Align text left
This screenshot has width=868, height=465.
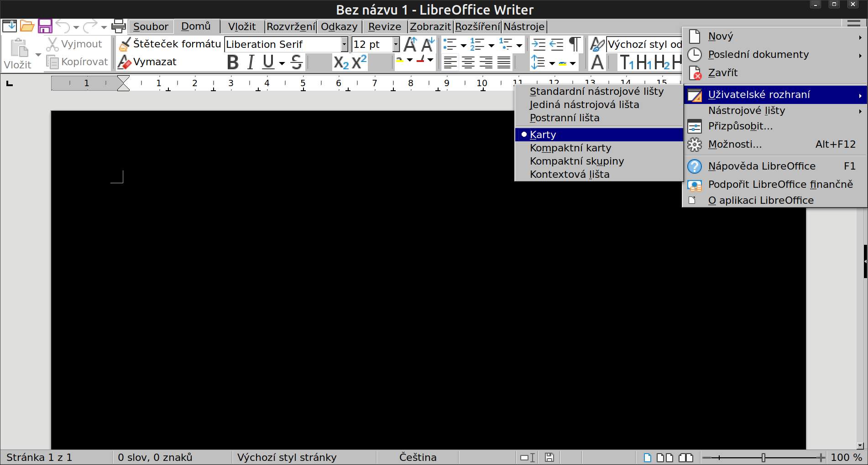[x=450, y=62]
